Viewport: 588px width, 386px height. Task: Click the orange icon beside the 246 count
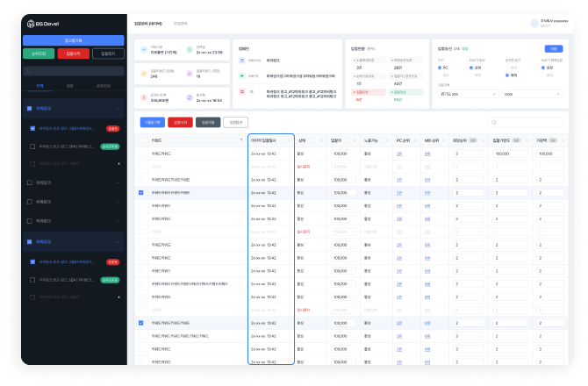click(144, 74)
